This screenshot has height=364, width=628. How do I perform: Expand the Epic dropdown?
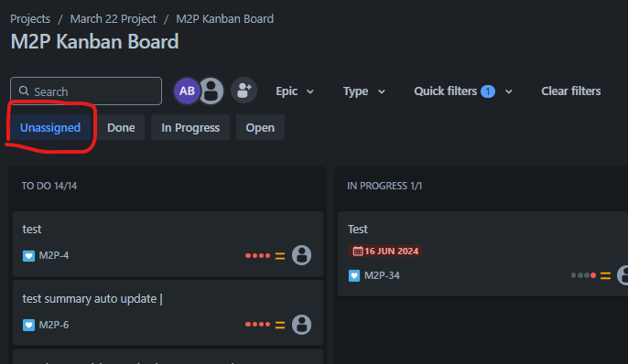(295, 91)
